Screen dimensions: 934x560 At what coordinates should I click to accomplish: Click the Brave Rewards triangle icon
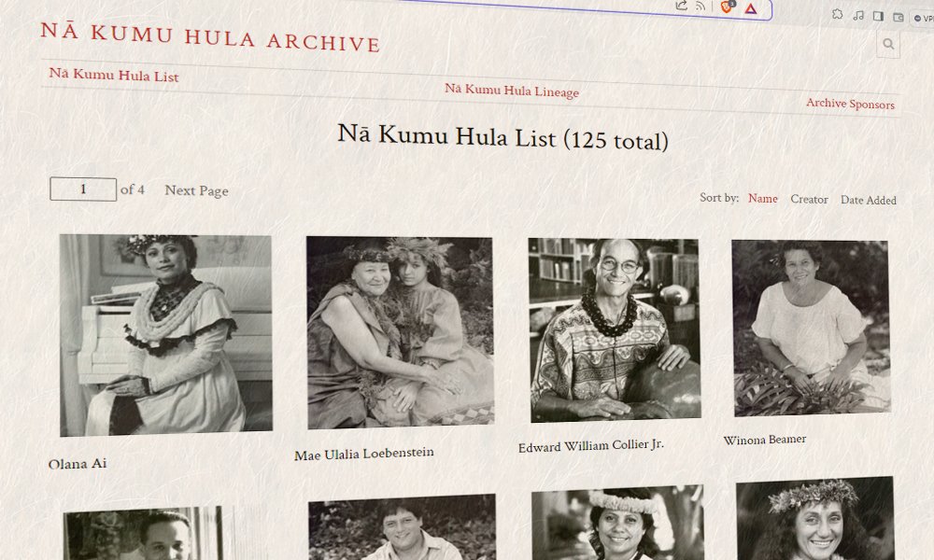751,9
